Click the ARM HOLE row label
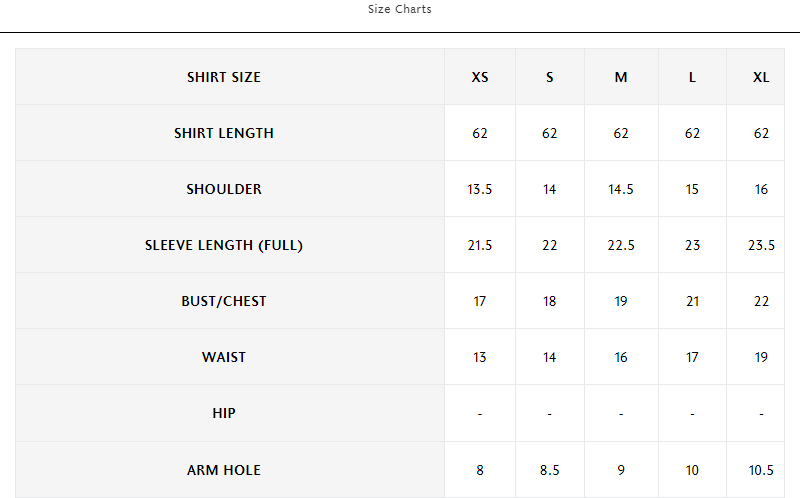The width and height of the screenshot is (800, 498). pyautogui.click(x=224, y=469)
